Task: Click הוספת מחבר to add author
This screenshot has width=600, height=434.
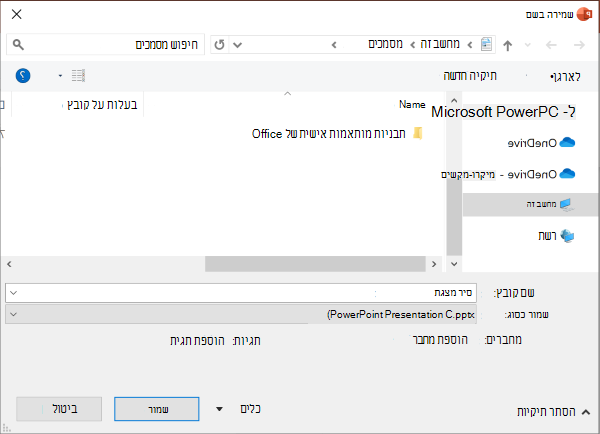Action: (440, 340)
